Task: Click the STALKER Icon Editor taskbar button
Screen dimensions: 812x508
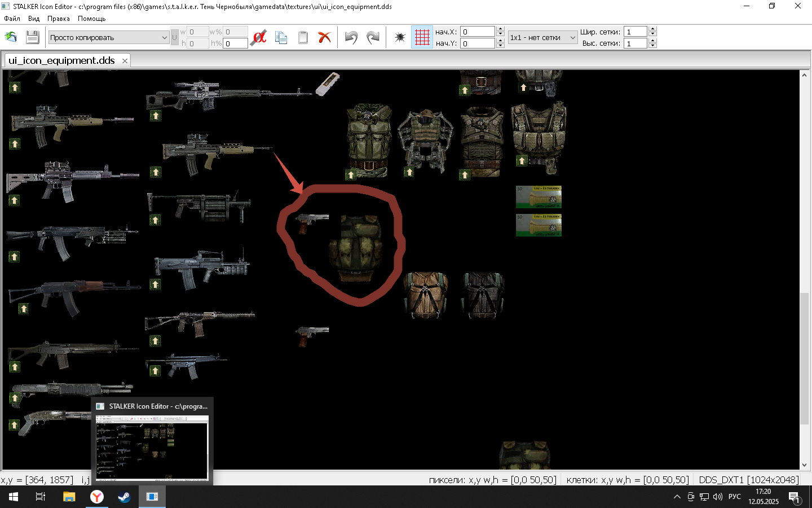Action: point(152,497)
